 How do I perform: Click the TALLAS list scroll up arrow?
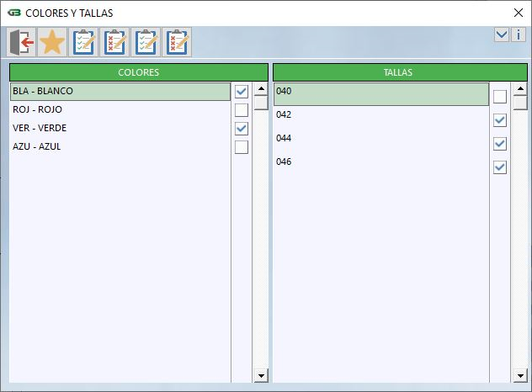pyautogui.click(x=519, y=89)
